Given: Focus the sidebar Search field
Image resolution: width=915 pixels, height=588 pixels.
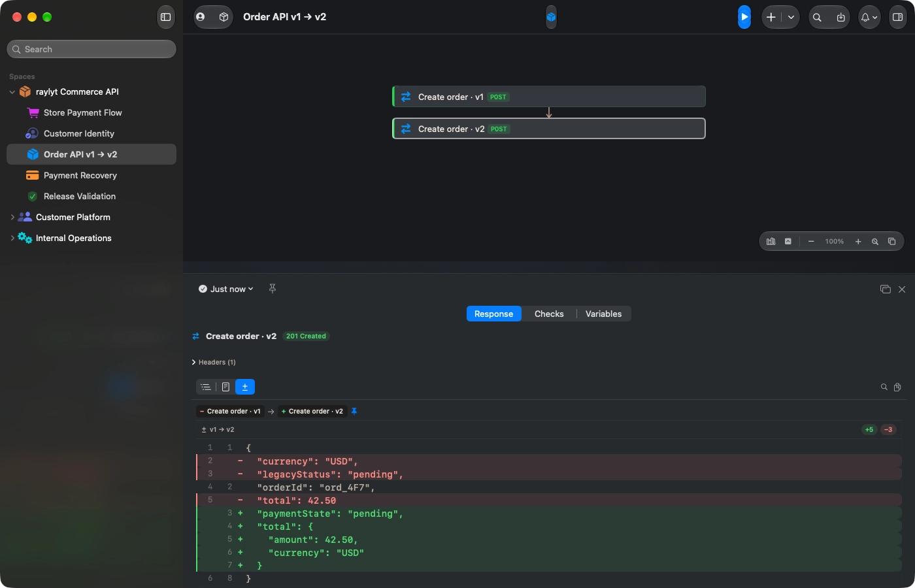Looking at the screenshot, I should [x=91, y=49].
